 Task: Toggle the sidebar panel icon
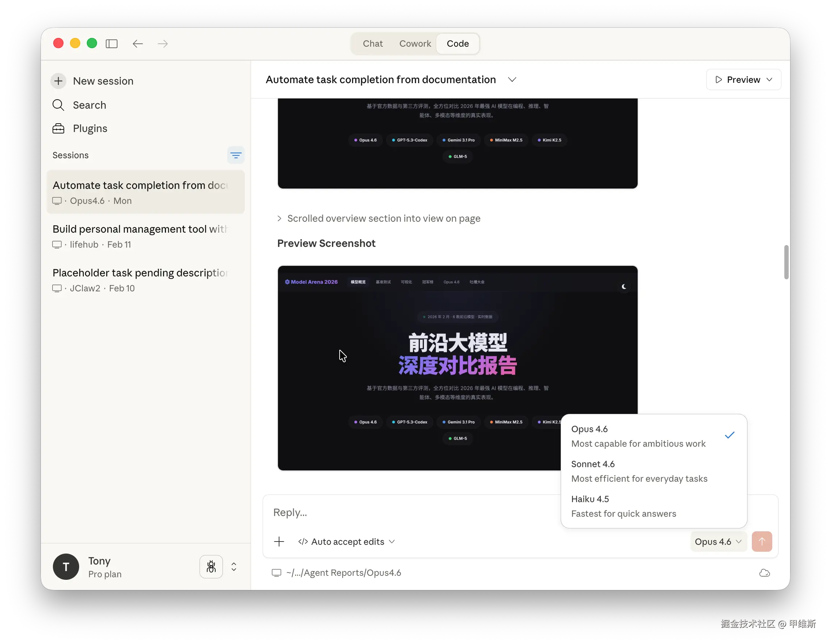[112, 44]
